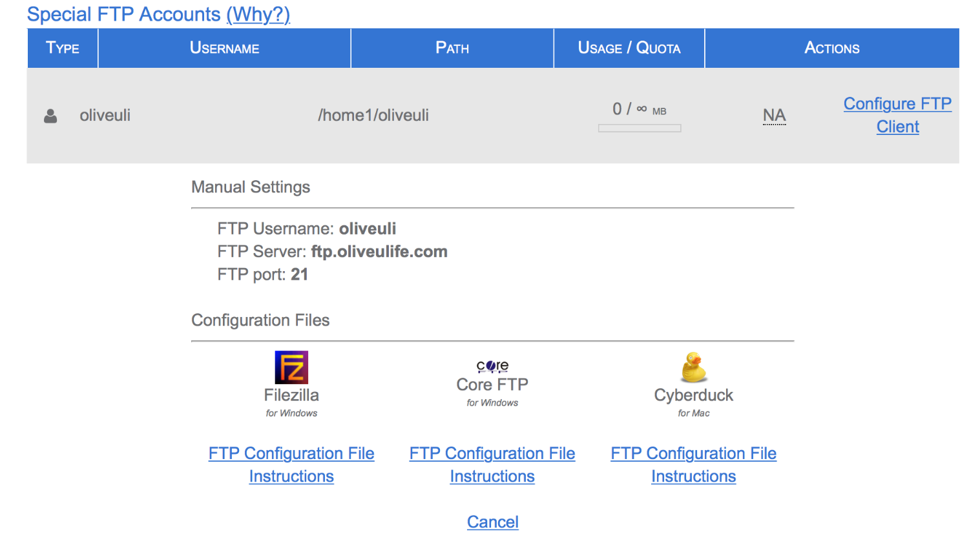
Task: Click the Type column header
Action: [x=63, y=48]
